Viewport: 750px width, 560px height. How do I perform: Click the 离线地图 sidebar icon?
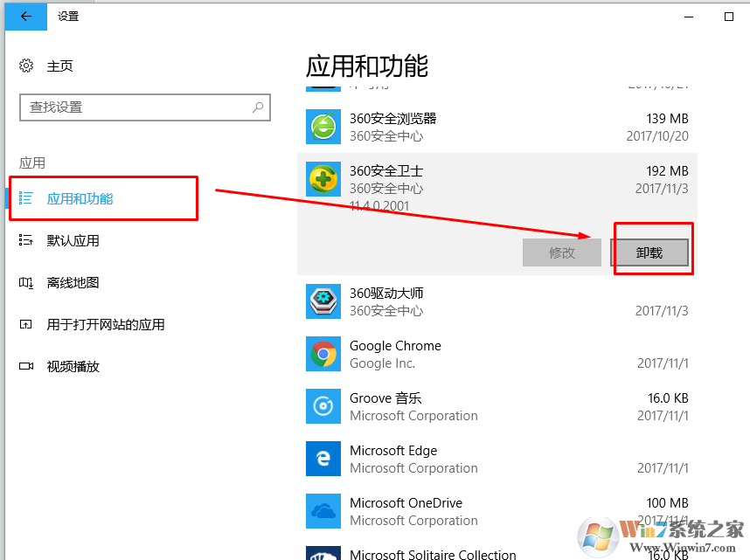click(x=29, y=281)
